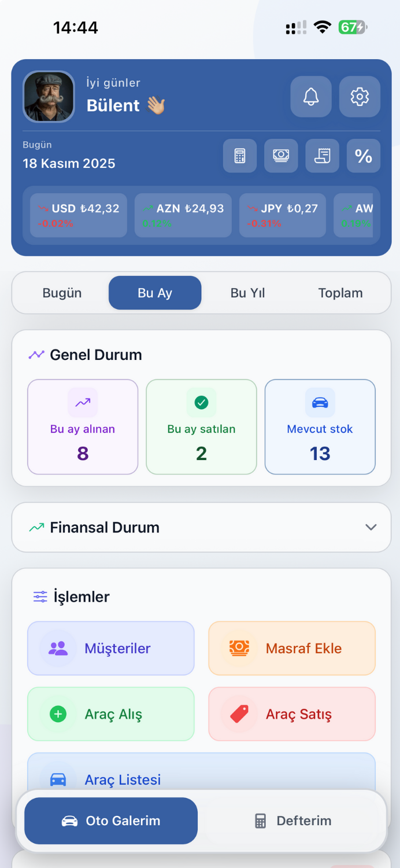Tap the people icon on the Müşteriler card
Image resolution: width=400 pixels, height=868 pixels.
[57, 649]
